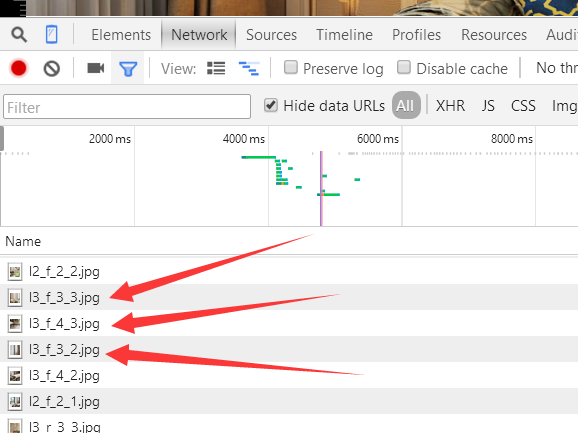Click the inspect element magnifier icon

pos(19,35)
